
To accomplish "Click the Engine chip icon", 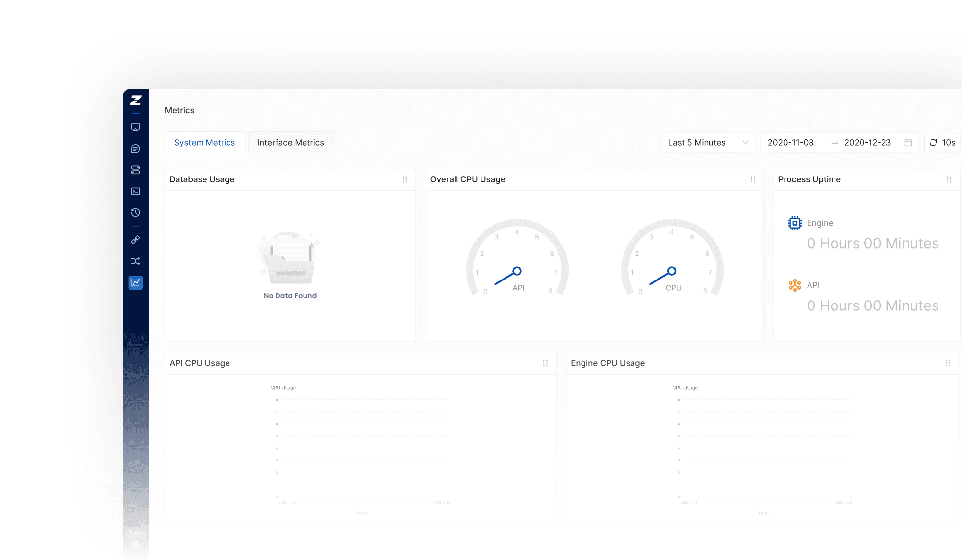I will [x=795, y=223].
